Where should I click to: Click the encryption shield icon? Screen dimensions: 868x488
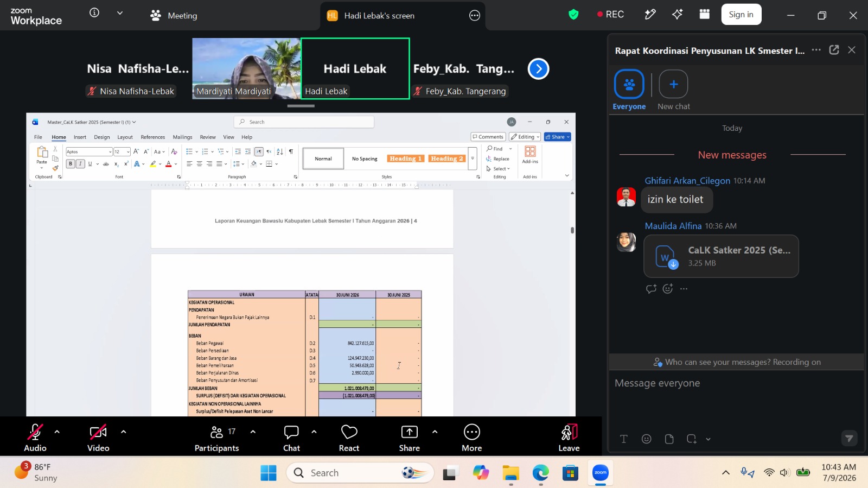pyautogui.click(x=573, y=15)
